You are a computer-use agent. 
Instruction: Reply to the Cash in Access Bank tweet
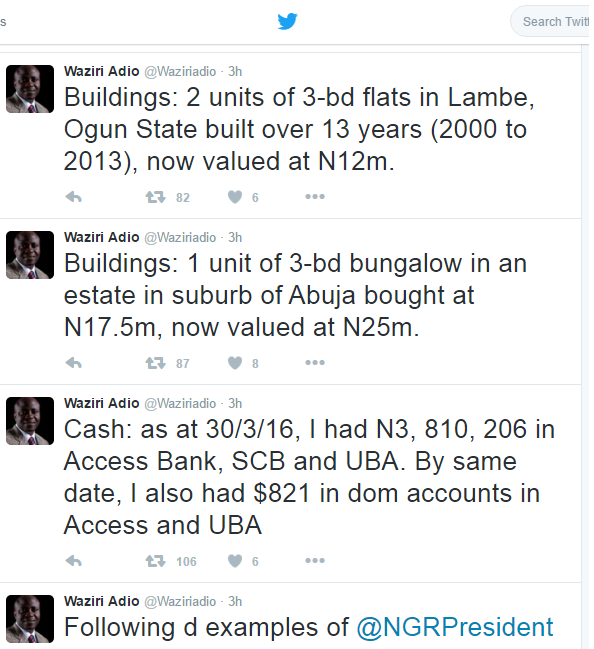(74, 561)
